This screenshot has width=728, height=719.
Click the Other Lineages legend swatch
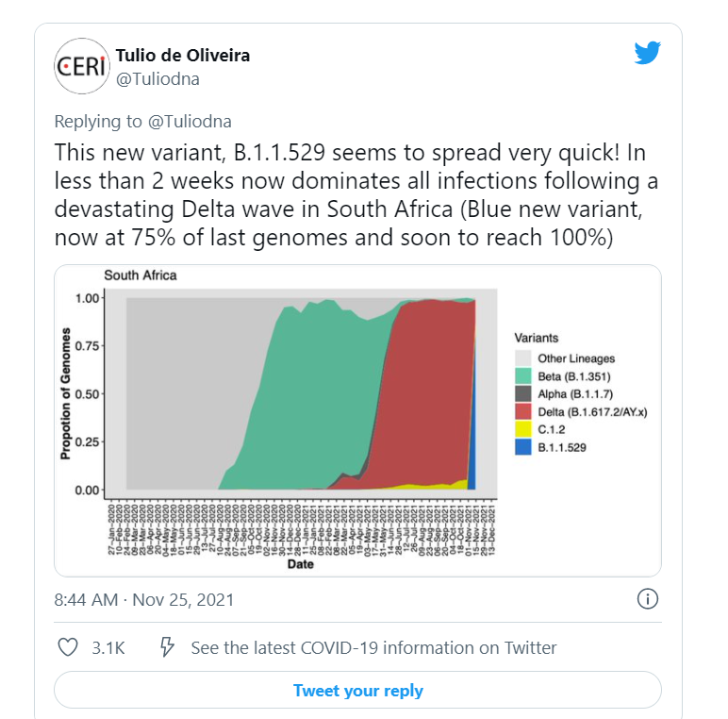[x=522, y=359]
